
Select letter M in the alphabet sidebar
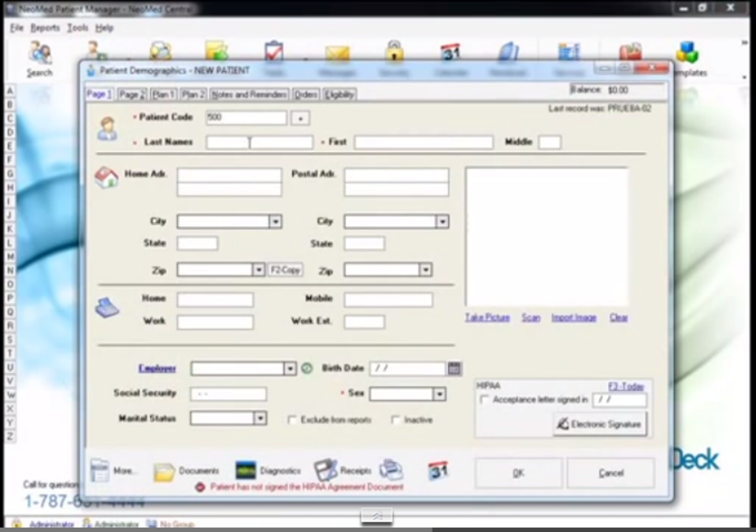pos(9,255)
